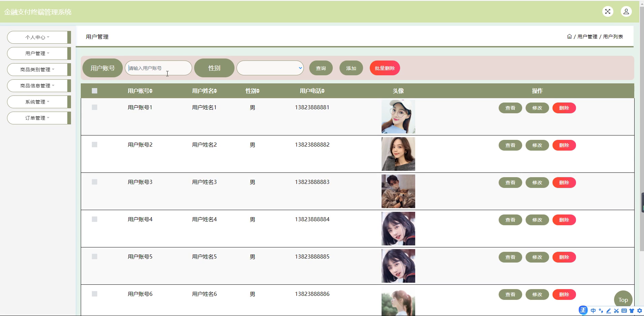The height and width of the screenshot is (316, 644).
Task: Click the IME logo icon in floating toolbar
Action: 583,310
